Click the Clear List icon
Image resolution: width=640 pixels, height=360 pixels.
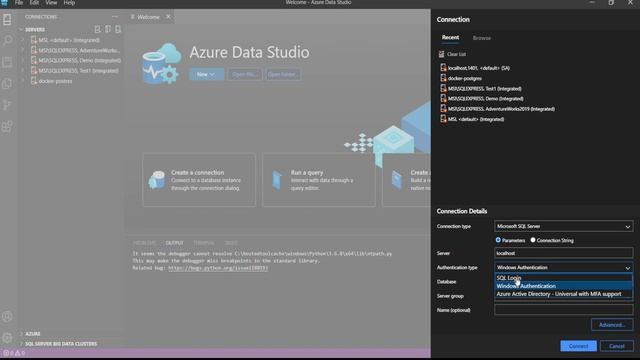441,54
